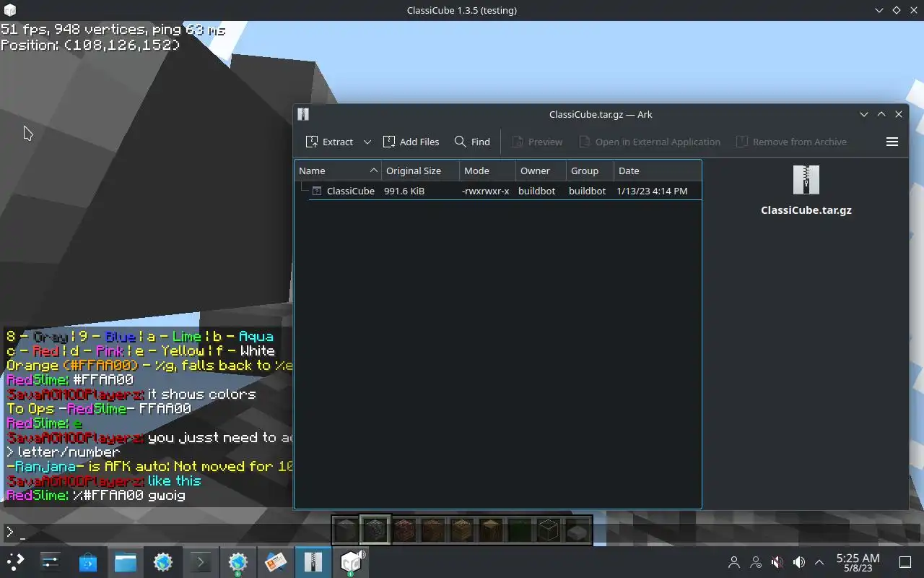Click the Ark window title bar icon
The height and width of the screenshot is (578, 924).
coord(303,114)
